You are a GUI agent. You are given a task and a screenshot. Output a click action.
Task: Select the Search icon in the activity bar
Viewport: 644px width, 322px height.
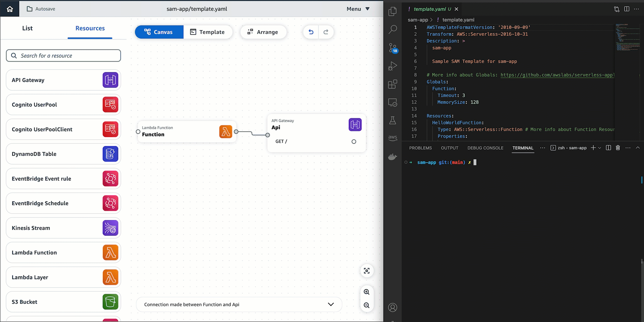tap(393, 29)
